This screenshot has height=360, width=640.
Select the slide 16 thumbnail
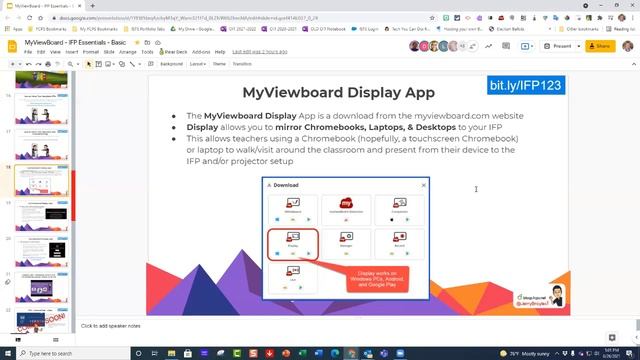(x=41, y=109)
